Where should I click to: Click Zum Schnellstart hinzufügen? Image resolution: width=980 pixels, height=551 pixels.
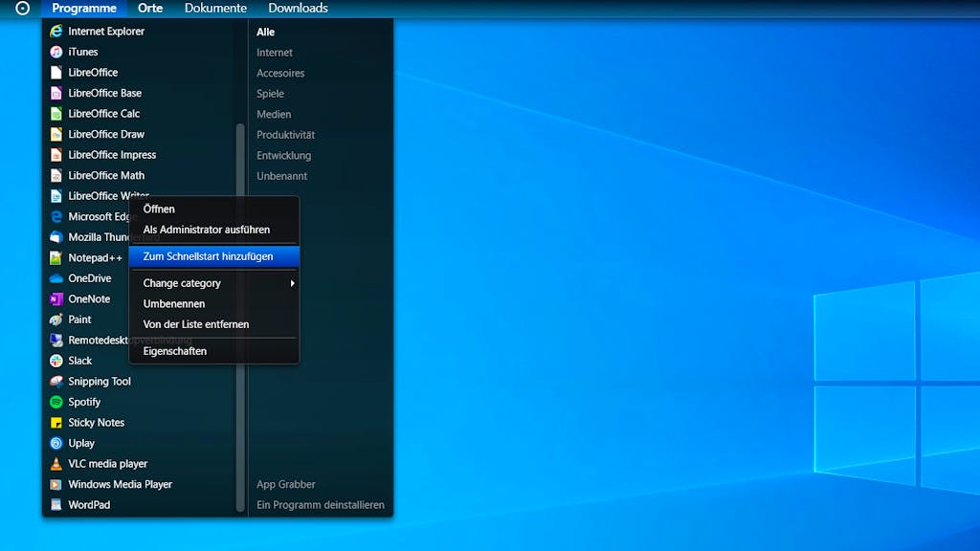tap(213, 256)
